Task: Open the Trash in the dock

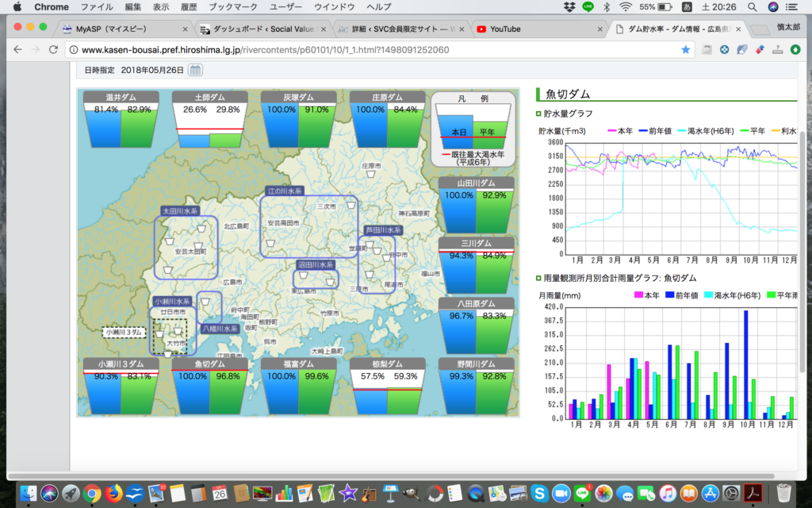Action: pos(784,493)
